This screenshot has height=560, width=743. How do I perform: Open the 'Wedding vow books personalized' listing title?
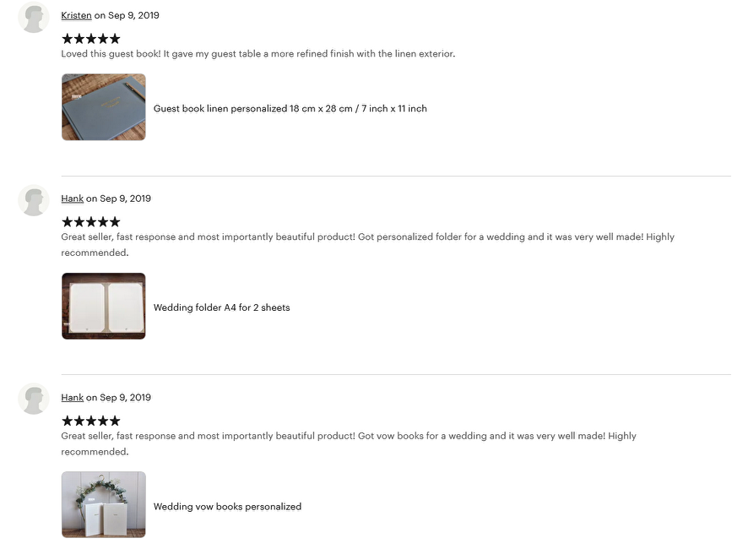click(x=227, y=507)
